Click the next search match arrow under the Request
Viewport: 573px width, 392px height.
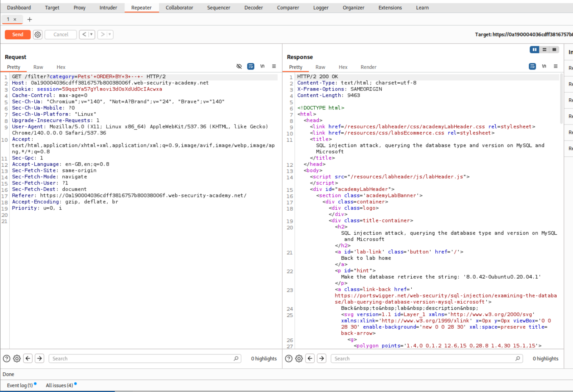click(39, 358)
